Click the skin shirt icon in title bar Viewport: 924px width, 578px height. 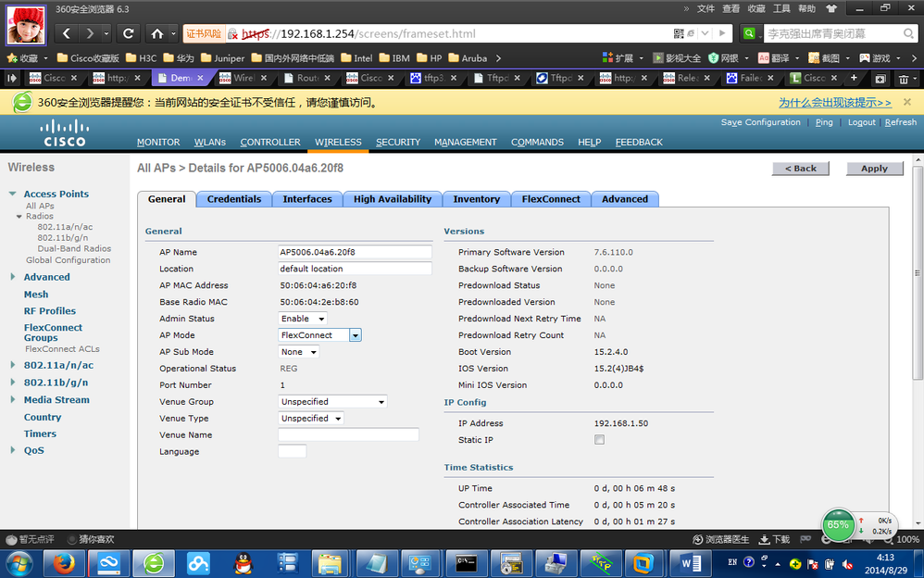(831, 9)
